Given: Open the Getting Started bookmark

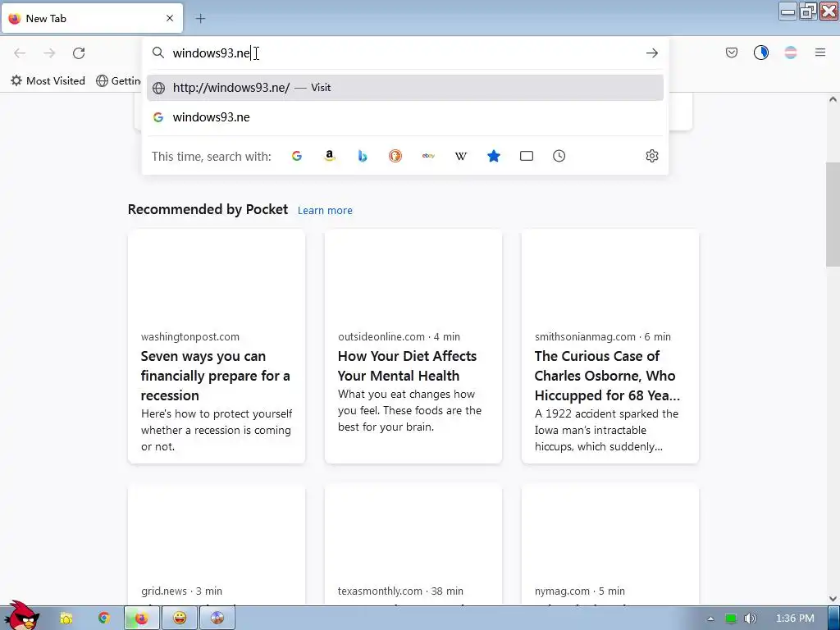Looking at the screenshot, I should click(x=119, y=81).
